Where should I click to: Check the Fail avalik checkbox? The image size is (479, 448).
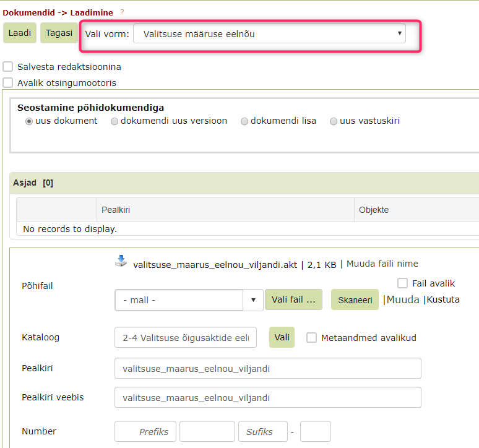click(402, 283)
